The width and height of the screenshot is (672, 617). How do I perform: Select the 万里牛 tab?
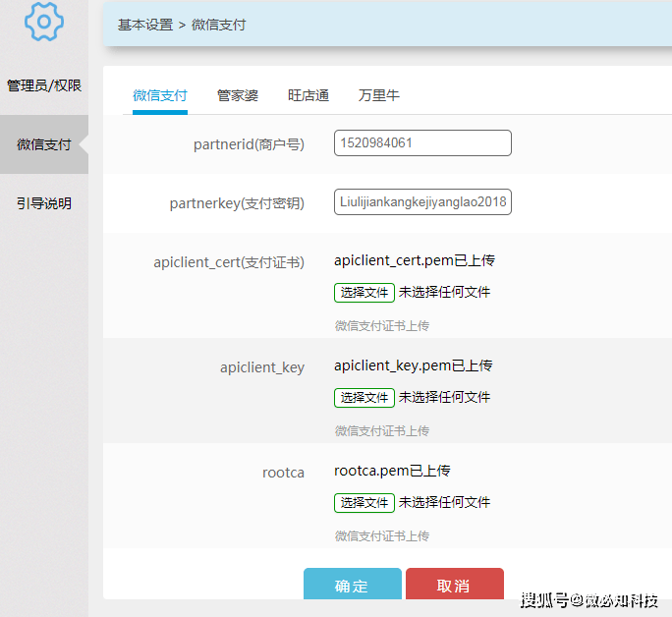tap(379, 95)
